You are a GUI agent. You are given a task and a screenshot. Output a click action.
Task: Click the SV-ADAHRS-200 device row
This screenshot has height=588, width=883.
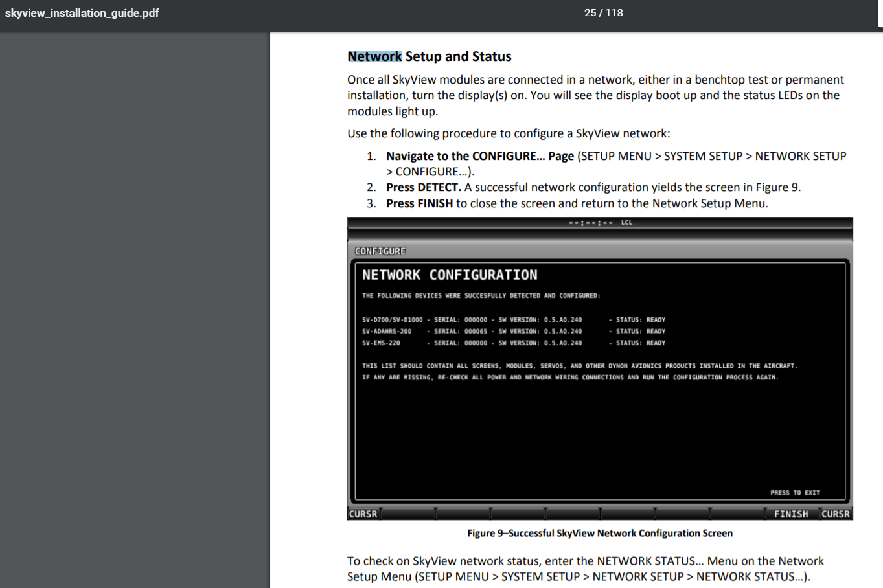[x=514, y=332]
